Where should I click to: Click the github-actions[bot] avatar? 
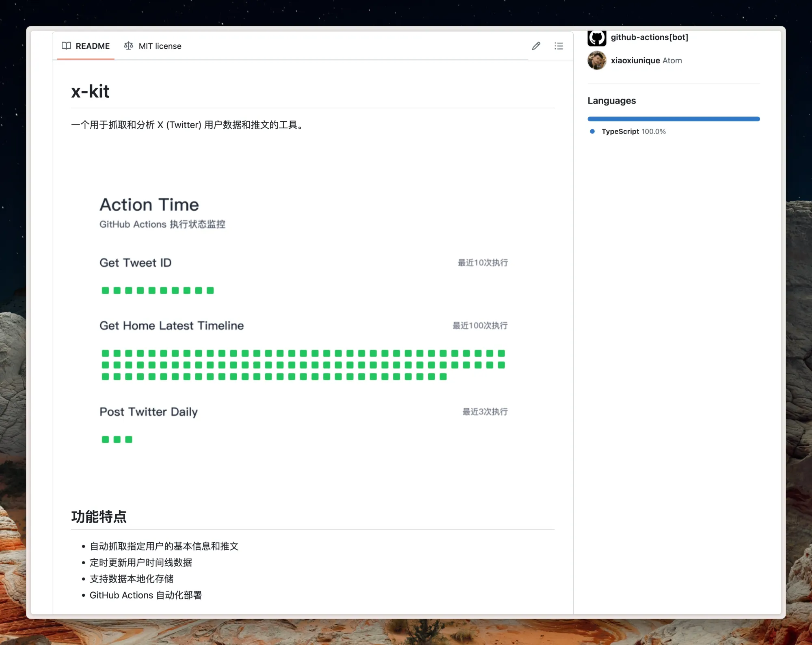click(596, 38)
